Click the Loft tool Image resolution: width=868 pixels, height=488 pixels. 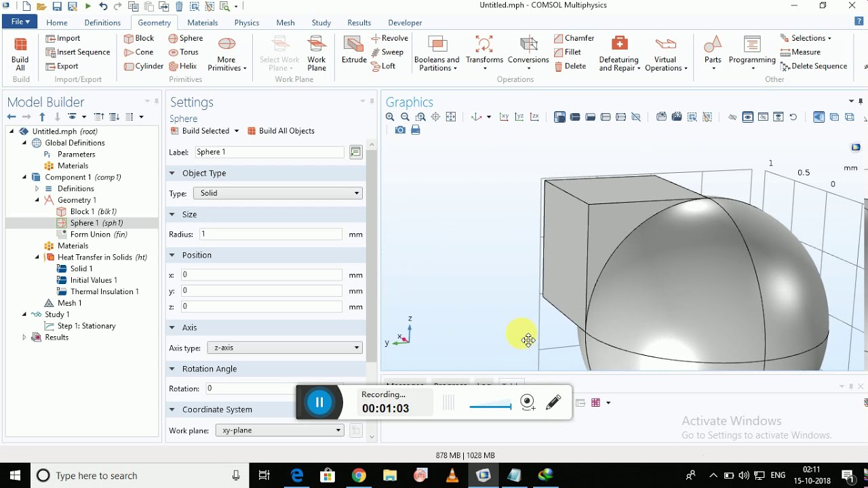[384, 66]
